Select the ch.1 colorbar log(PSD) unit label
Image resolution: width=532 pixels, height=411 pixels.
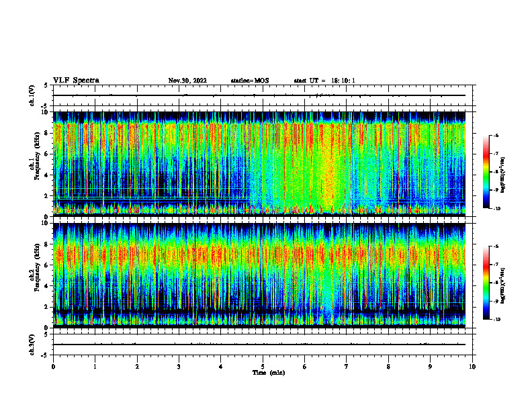(x=503, y=175)
